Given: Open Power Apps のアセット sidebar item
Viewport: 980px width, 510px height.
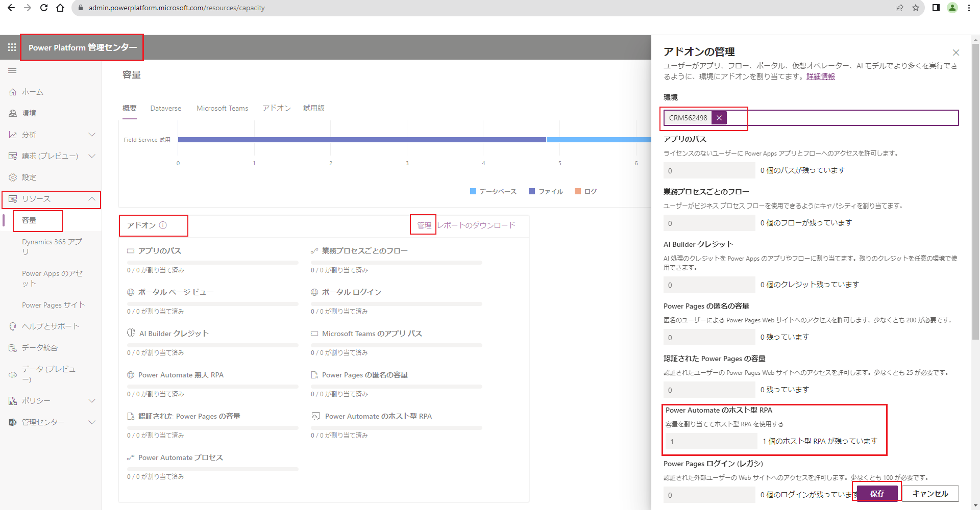Looking at the screenshot, I should 51,278.
